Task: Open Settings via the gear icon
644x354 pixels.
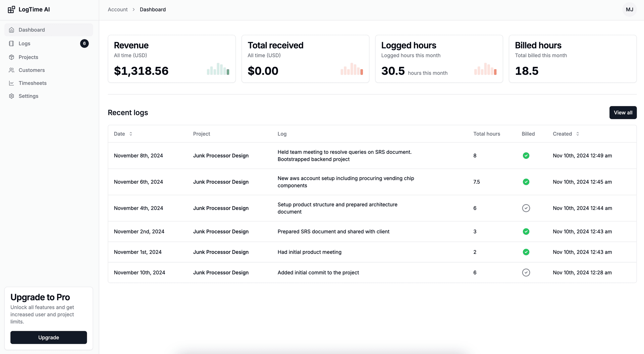Action: coord(11,96)
